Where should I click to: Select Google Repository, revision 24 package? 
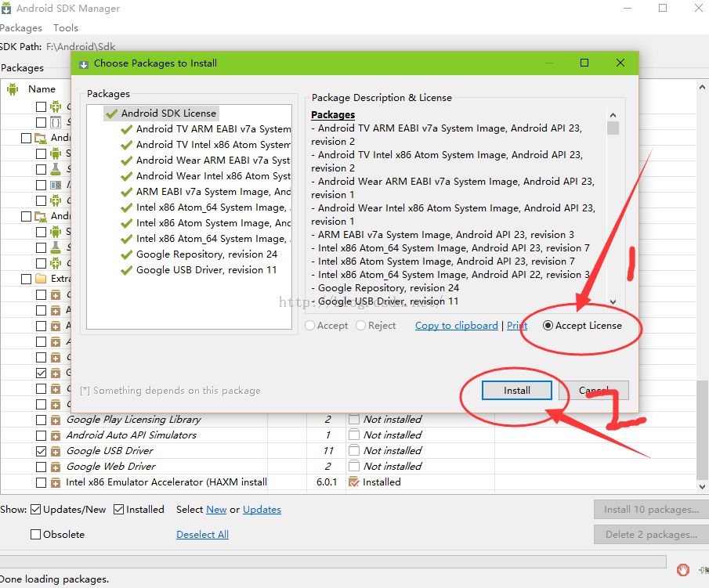tap(207, 254)
